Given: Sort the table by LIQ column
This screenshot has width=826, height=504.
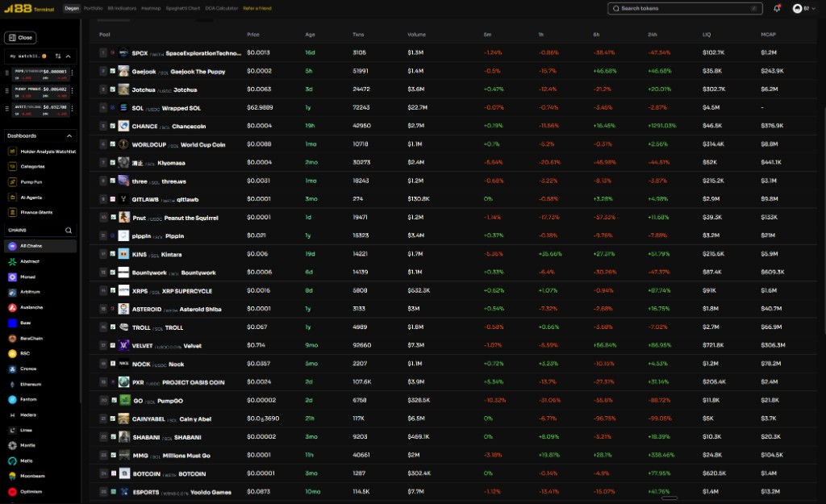Looking at the screenshot, I should (x=707, y=35).
